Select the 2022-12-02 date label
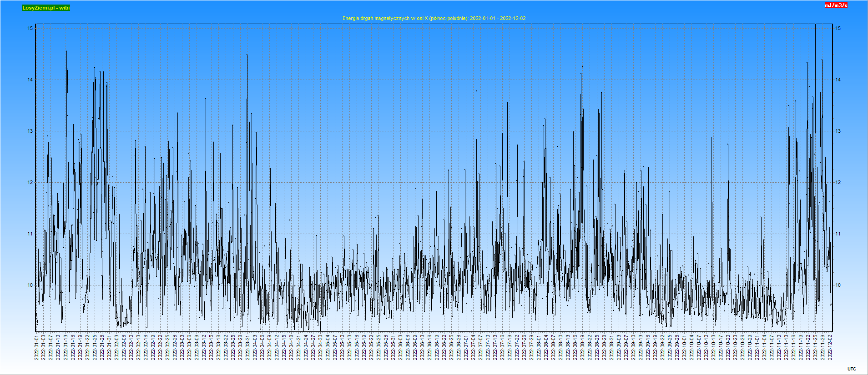This screenshot has height=375, width=868. 830,348
